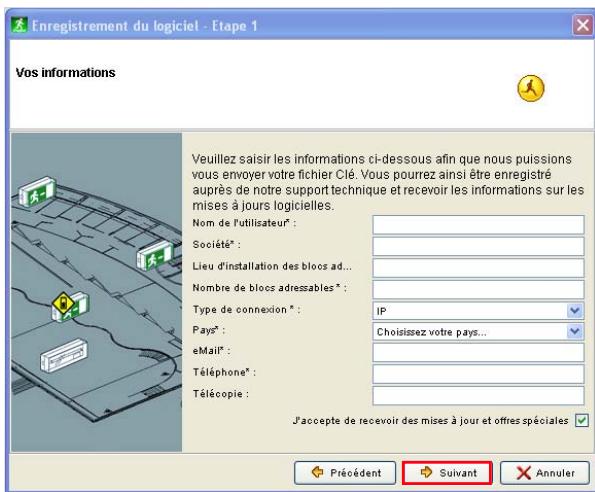
Task: Open the Type de connexion dropdown arrow
Action: (575, 311)
